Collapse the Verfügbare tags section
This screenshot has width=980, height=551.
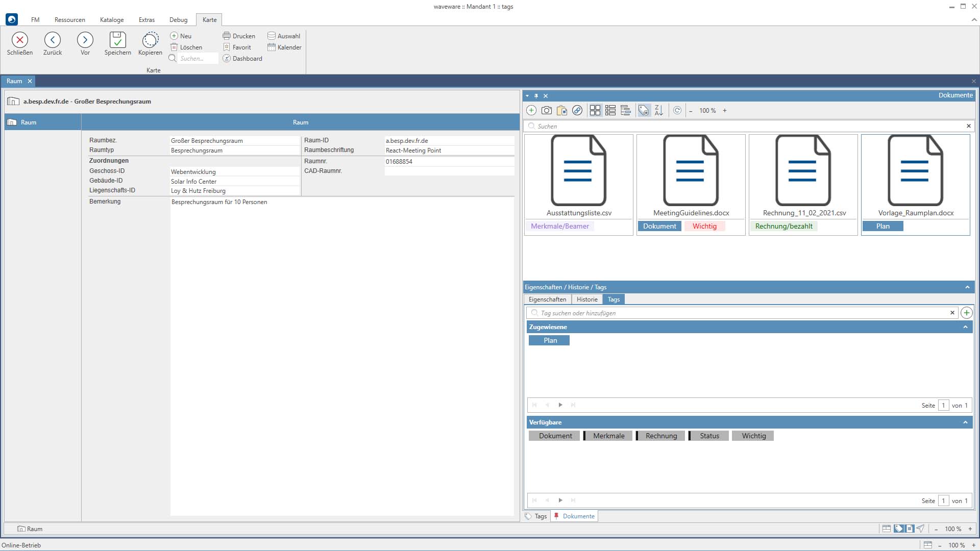(x=965, y=422)
